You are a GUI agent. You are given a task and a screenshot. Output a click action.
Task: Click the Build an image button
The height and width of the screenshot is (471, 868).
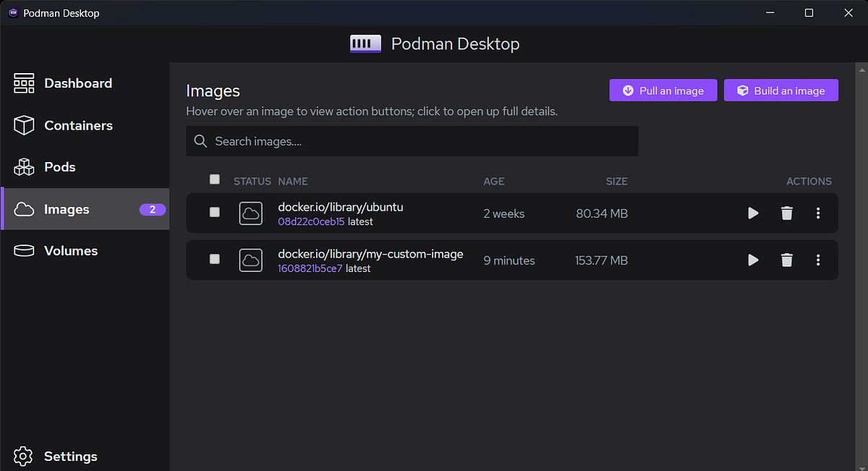[x=780, y=90]
